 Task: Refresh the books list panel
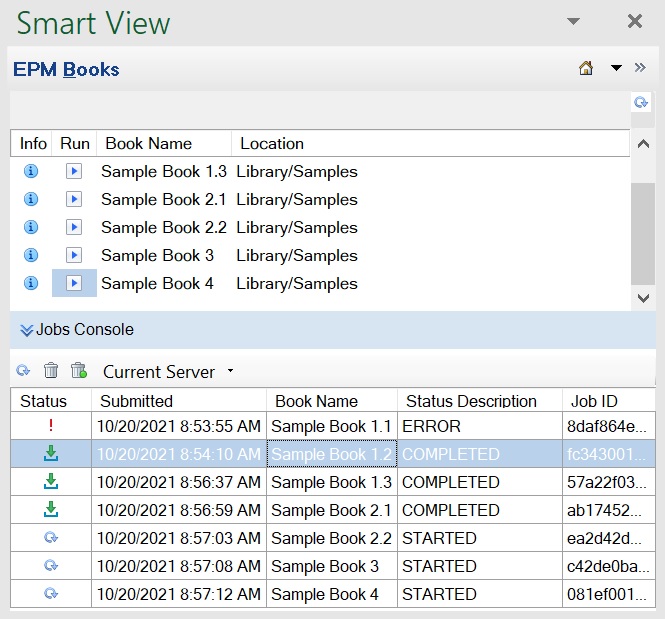(x=641, y=103)
